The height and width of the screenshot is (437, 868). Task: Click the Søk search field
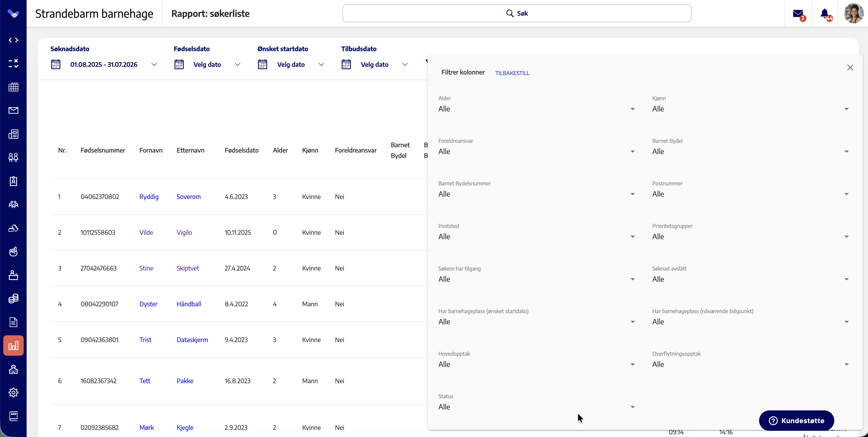pos(517,14)
